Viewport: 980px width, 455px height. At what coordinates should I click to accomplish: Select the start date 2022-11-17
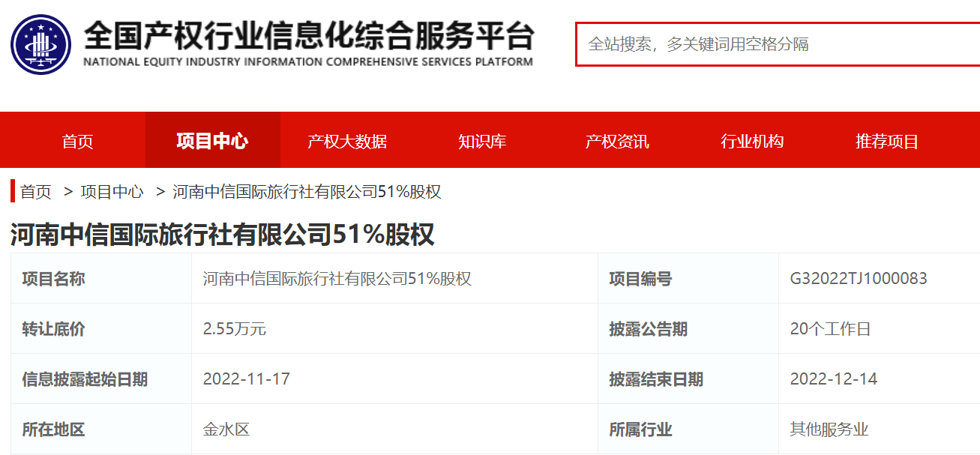click(247, 379)
